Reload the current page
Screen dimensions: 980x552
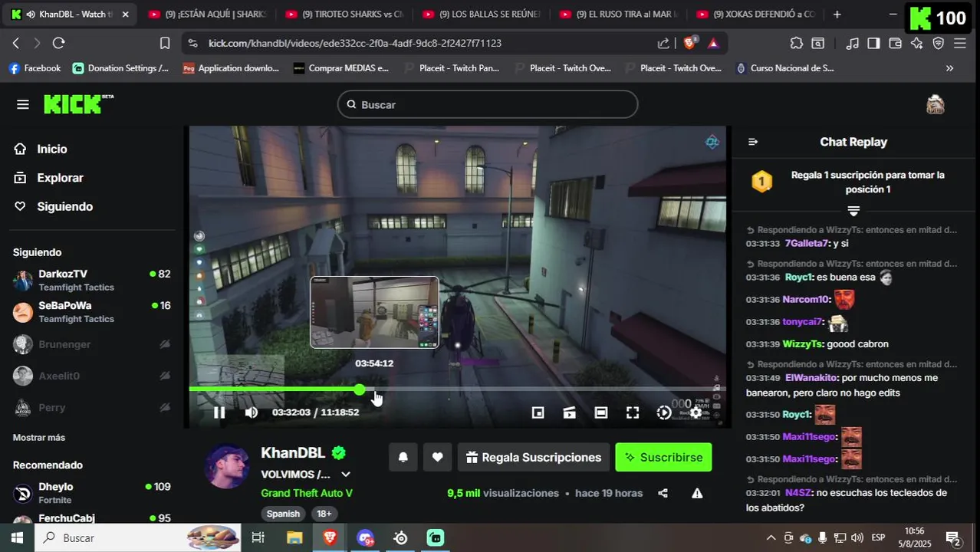59,44
